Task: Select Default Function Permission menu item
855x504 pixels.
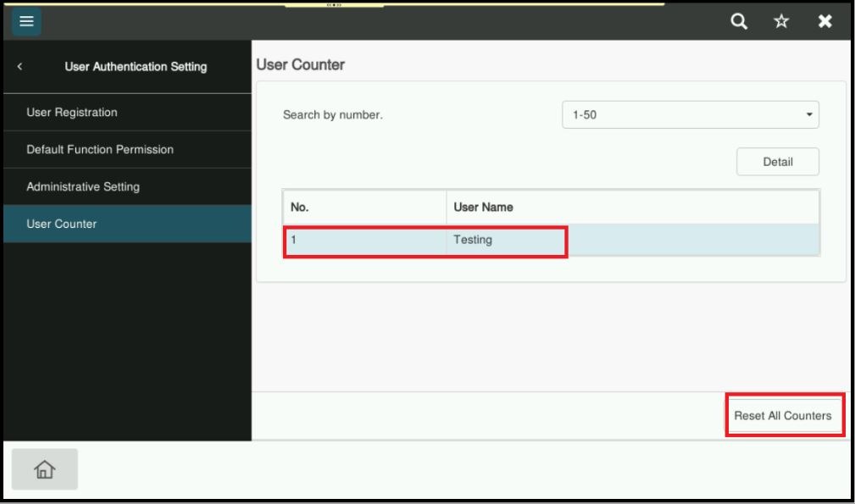Action: [100, 150]
